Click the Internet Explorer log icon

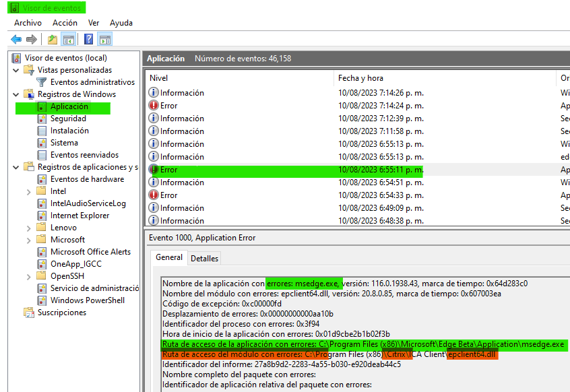coord(42,216)
